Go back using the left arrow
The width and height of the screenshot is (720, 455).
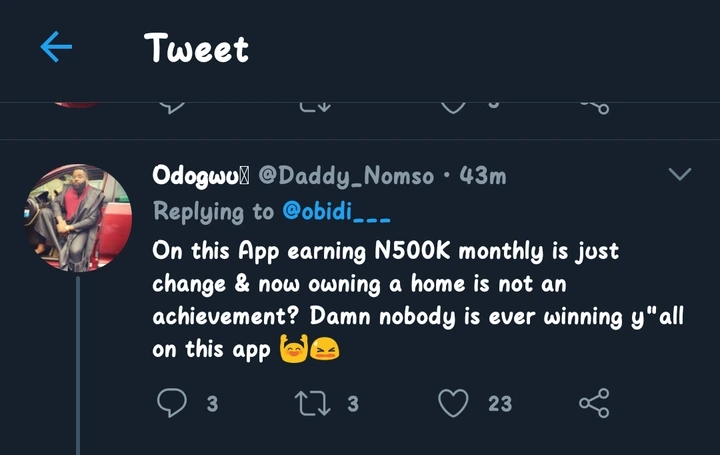[x=56, y=47]
